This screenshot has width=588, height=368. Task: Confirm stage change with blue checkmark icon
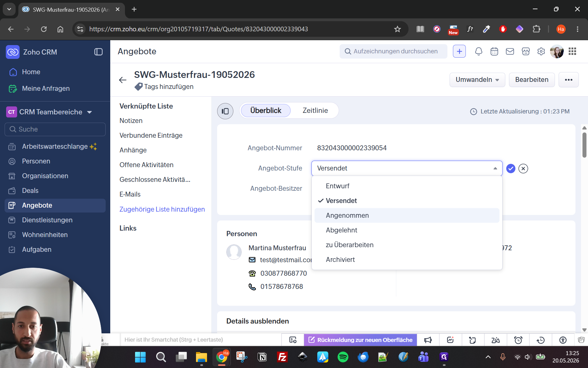[x=511, y=168]
